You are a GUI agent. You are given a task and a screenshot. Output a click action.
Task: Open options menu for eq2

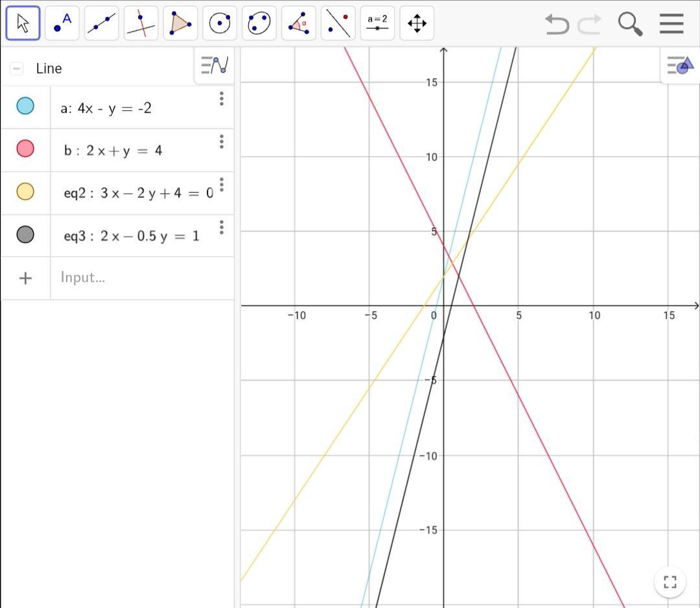click(x=222, y=184)
